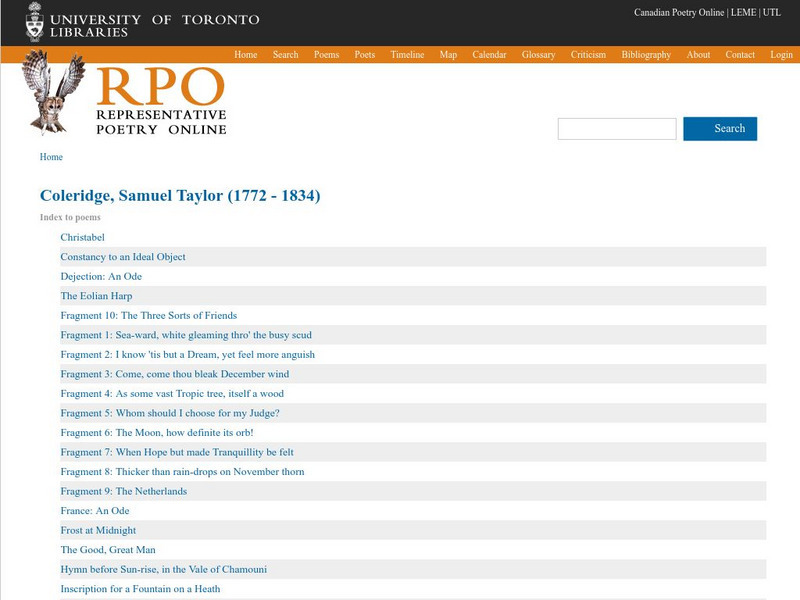Open the Timeline menu item
The image size is (800, 600).
click(407, 55)
